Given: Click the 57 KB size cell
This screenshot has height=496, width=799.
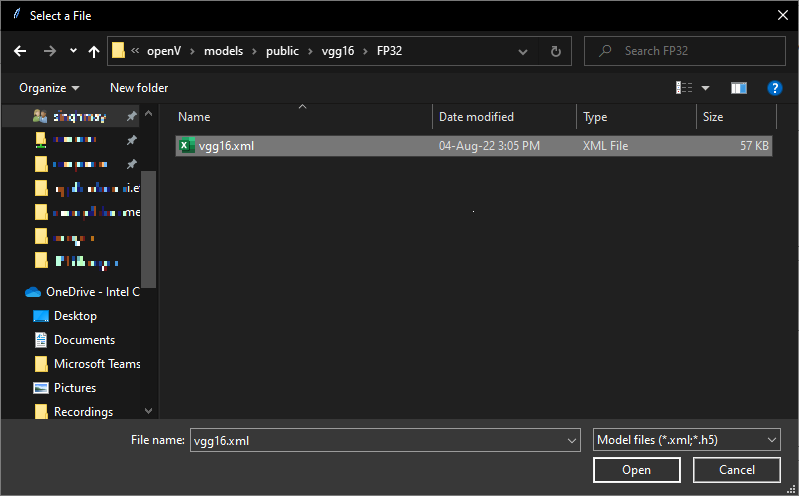Looking at the screenshot, I should point(754,146).
